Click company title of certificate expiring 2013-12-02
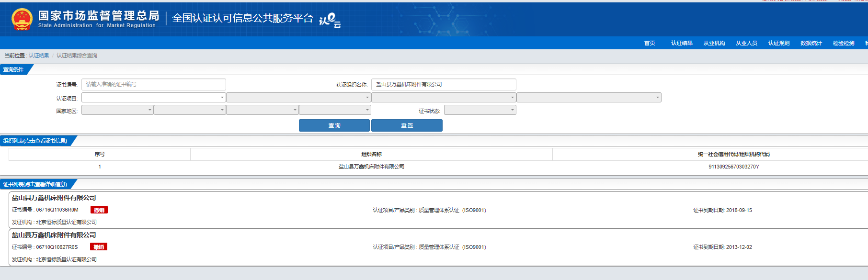 pos(54,235)
